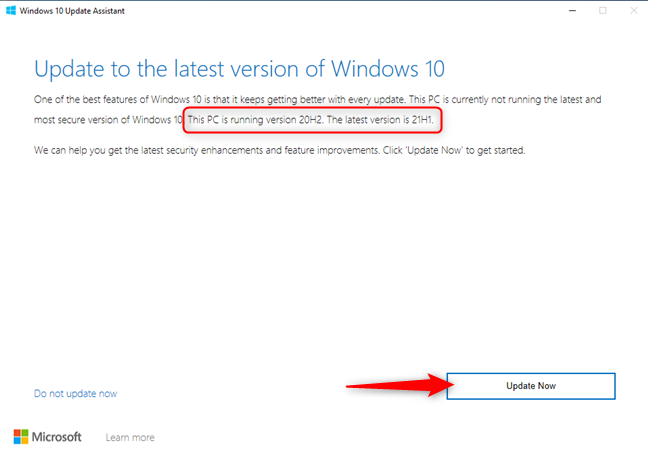Click the red arrow pointing to Update Now
The image size is (648, 453).
click(x=400, y=385)
